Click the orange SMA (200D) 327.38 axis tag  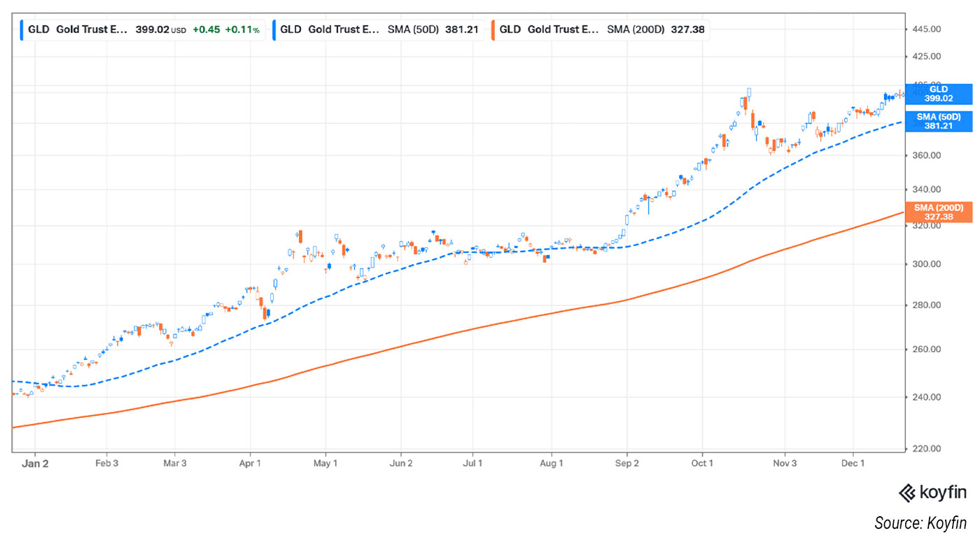(x=938, y=212)
